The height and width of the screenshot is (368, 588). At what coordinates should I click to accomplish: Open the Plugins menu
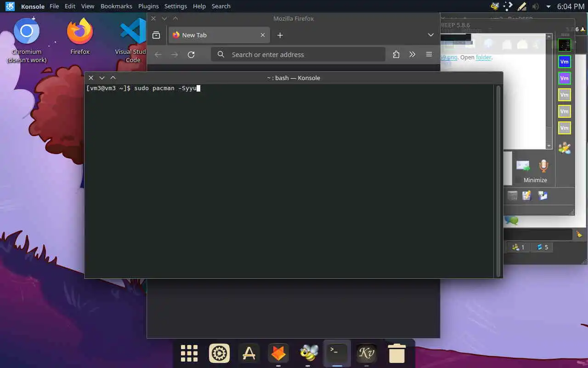148,6
